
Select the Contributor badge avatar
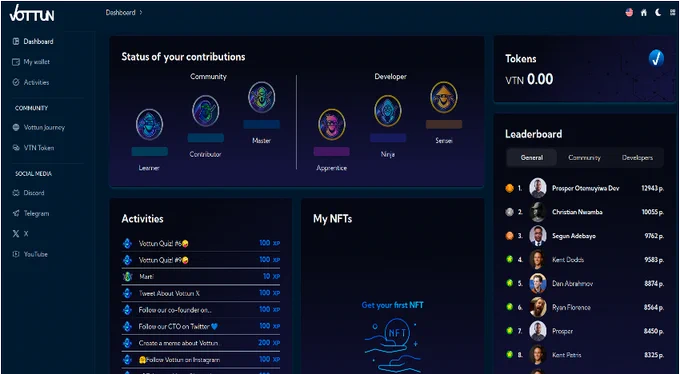pos(206,111)
